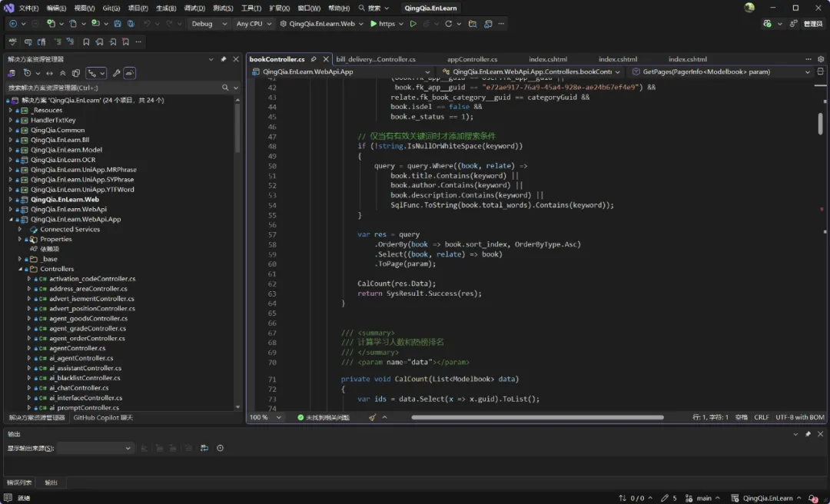This screenshot has width=830, height=504.
Task: Toggle pin on bookController.cs tab
Action: [314, 59]
